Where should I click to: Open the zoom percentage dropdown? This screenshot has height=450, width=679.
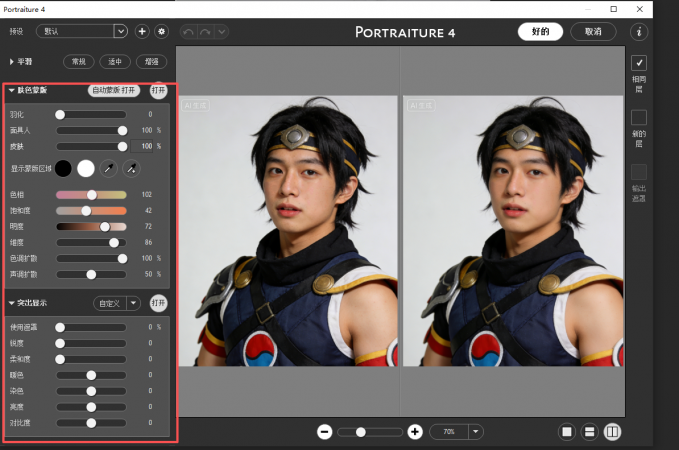(x=475, y=432)
